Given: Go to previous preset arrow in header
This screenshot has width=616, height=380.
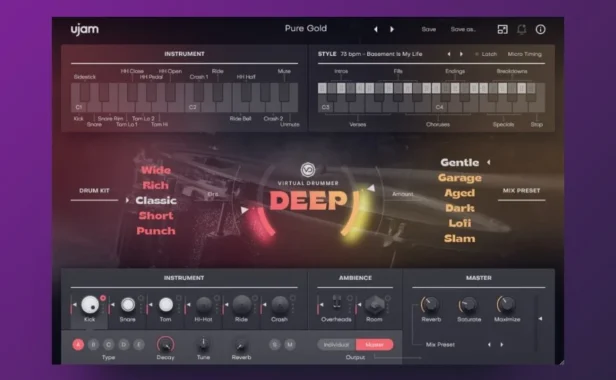Looking at the screenshot, I should tap(376, 29).
